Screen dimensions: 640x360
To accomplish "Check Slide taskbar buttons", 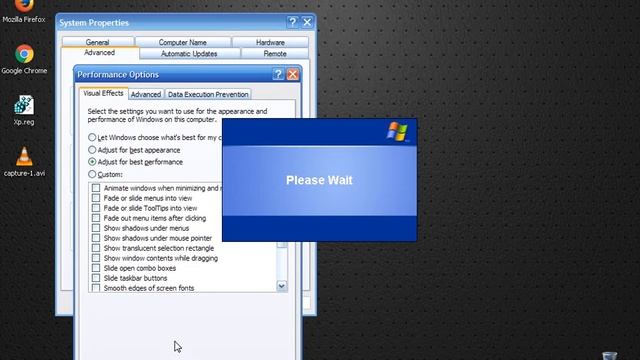I will 96,278.
